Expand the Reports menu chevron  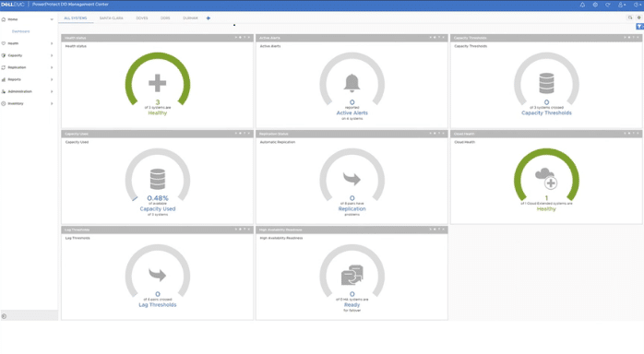pos(52,79)
